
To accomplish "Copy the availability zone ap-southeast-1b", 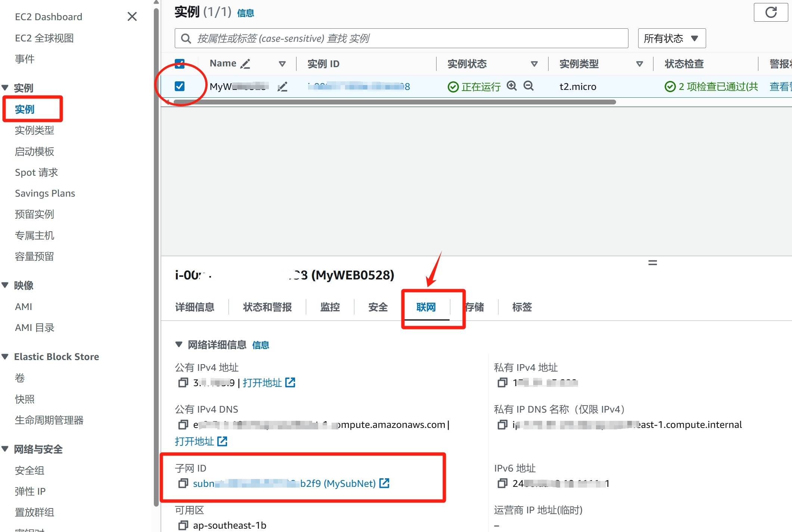I will tap(183, 525).
